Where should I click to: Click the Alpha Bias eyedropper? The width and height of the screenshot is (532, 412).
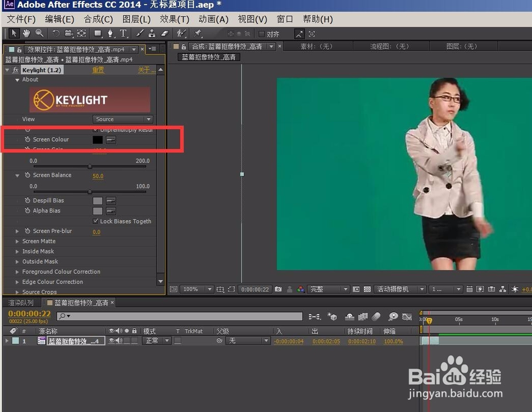(x=111, y=211)
